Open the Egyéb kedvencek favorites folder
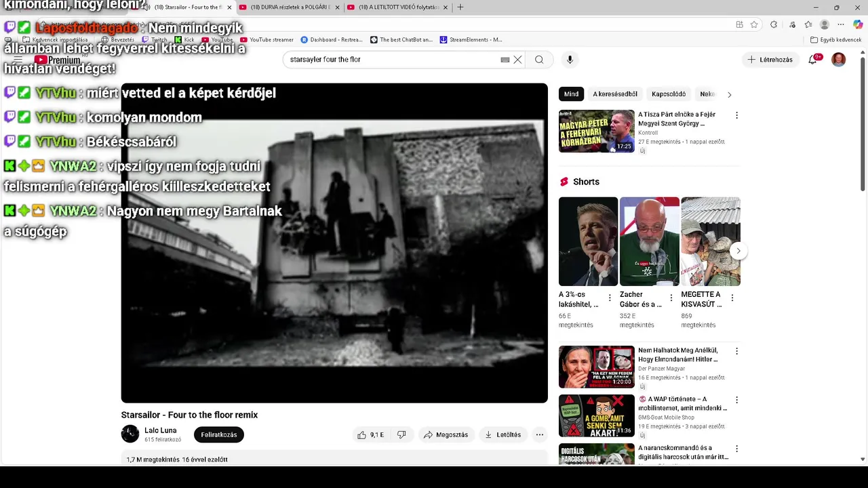The image size is (868, 488). (x=835, y=40)
